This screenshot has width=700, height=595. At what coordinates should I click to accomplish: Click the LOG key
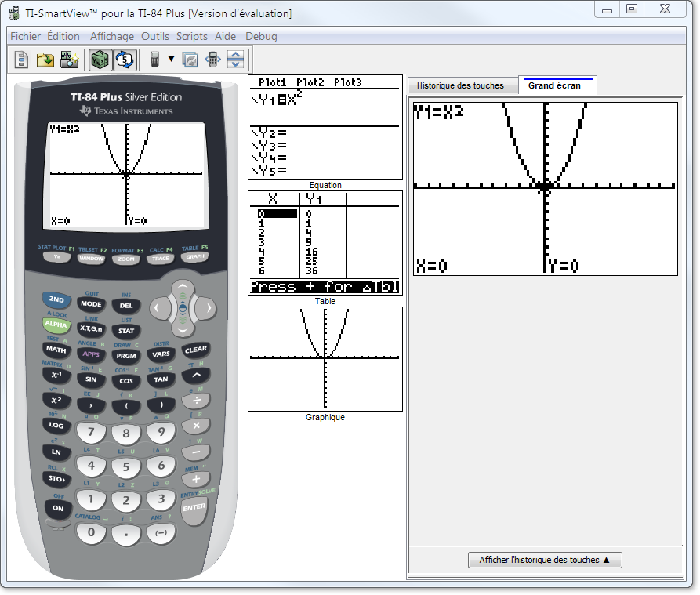tap(56, 426)
